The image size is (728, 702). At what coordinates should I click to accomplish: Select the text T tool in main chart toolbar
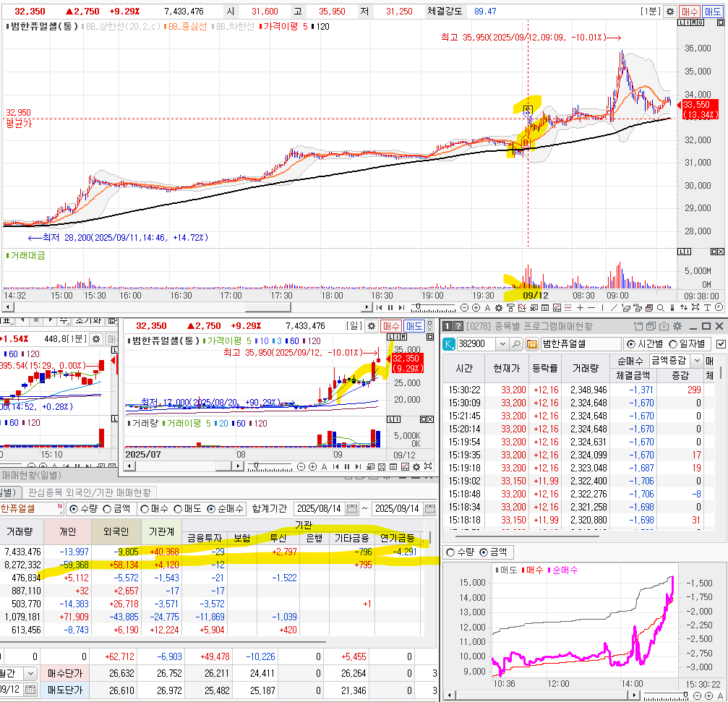click(706, 307)
